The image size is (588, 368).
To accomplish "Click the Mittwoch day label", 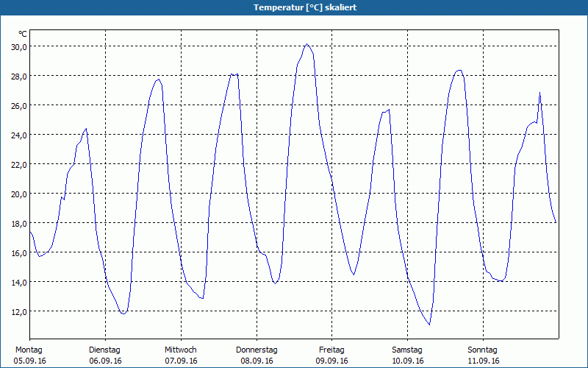I will 180,350.
